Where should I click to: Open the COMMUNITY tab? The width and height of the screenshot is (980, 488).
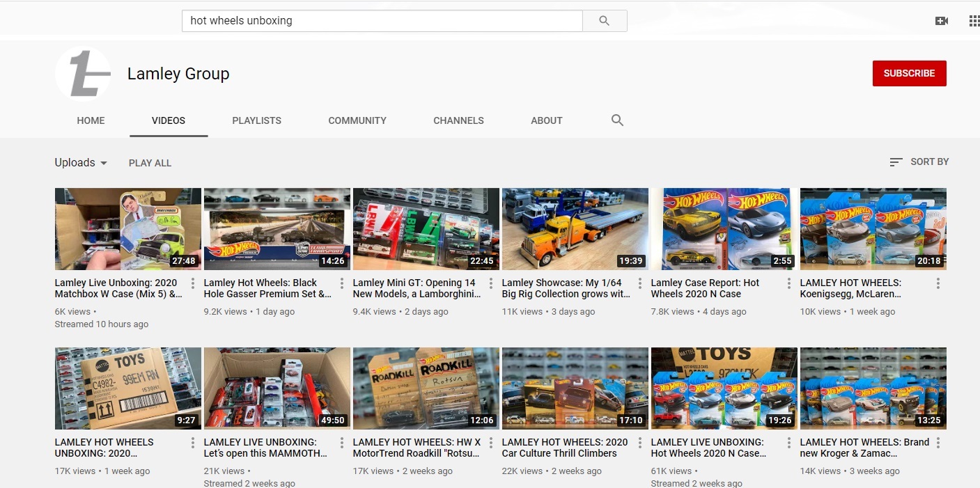[357, 120]
